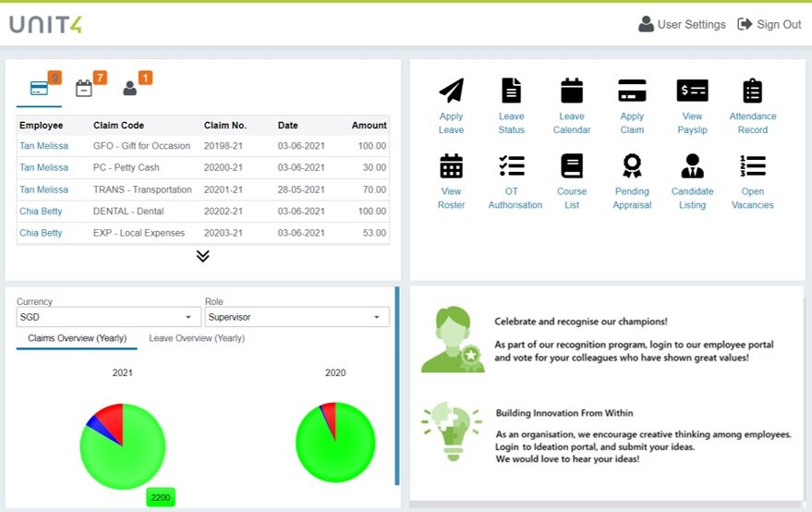Select the calendar tab with badge 7
The image size is (812, 512).
coord(84,88)
